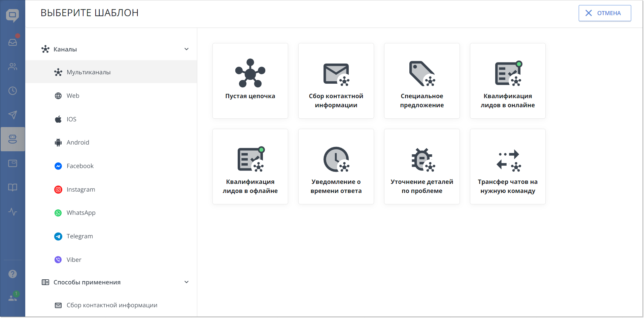Click the WhatsApp channel icon
The width and height of the screenshot is (644, 318).
pyautogui.click(x=58, y=213)
